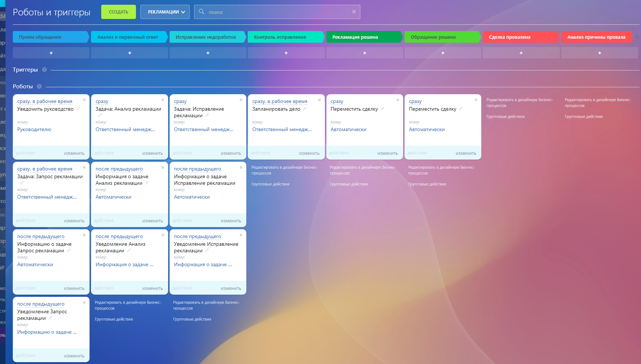Select the Анализ причины провала stage
641x364 pixels.
597,37
